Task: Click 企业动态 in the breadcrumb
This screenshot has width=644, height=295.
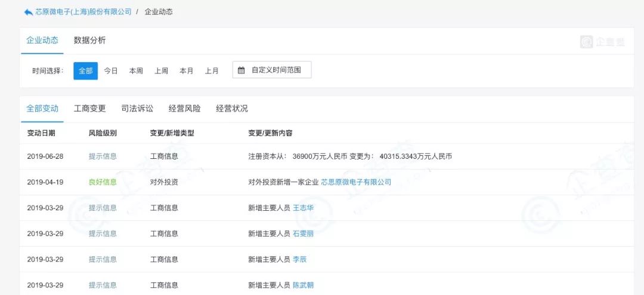Action: coord(159,11)
